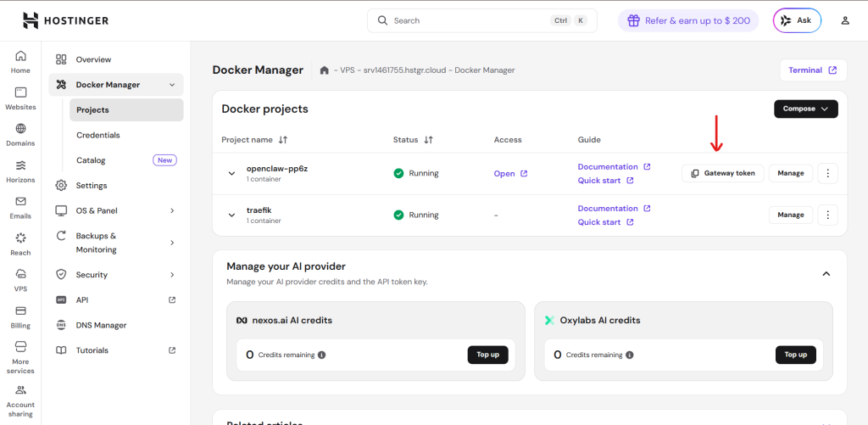The image size is (868, 425).
Task: Open Documentation link for traefik
Action: tap(614, 209)
